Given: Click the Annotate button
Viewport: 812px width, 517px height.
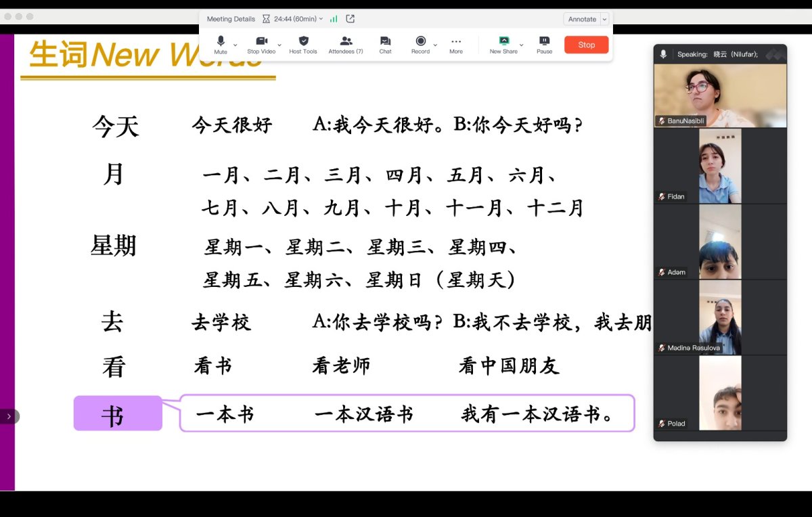Looking at the screenshot, I should pyautogui.click(x=582, y=19).
